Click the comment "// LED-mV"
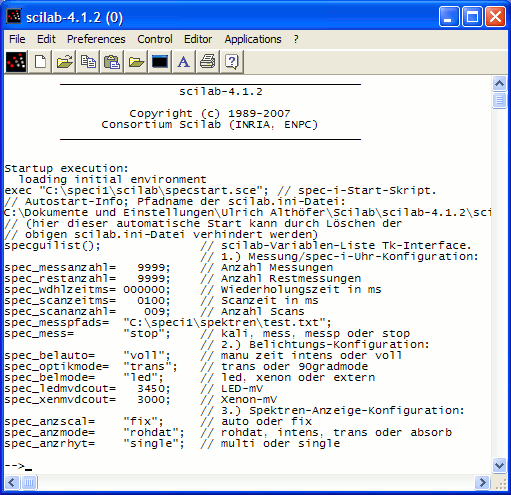Image resolution: width=511 pixels, height=495 pixels. pos(232,389)
